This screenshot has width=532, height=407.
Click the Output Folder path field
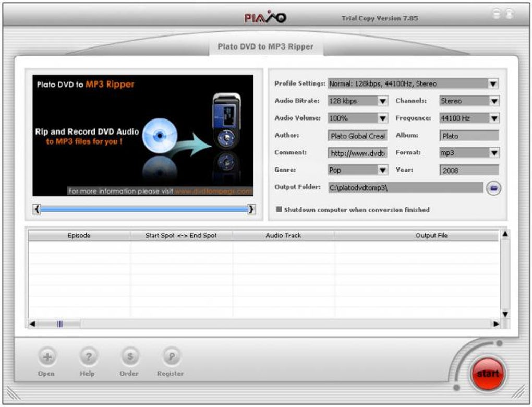[406, 187]
